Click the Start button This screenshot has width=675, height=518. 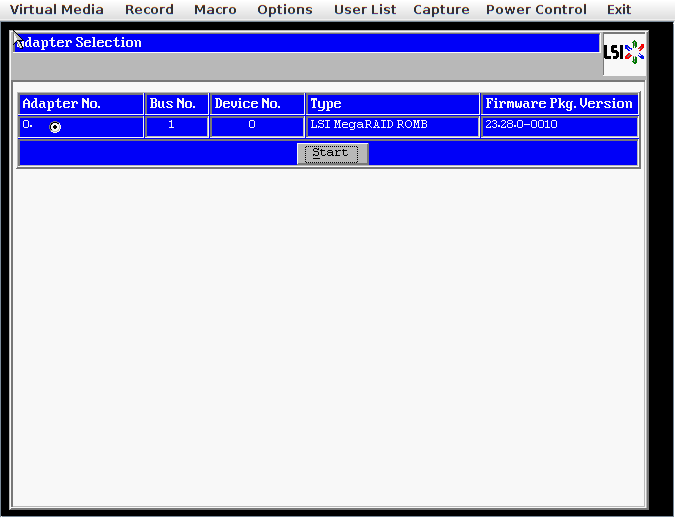point(332,154)
